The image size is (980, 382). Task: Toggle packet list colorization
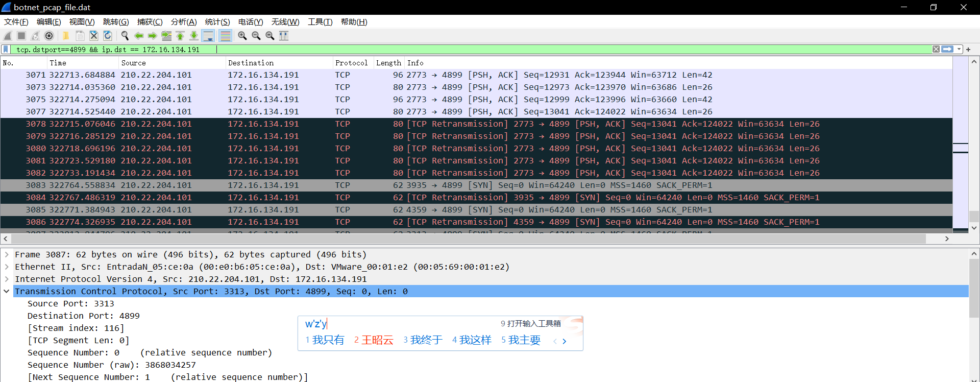[225, 36]
